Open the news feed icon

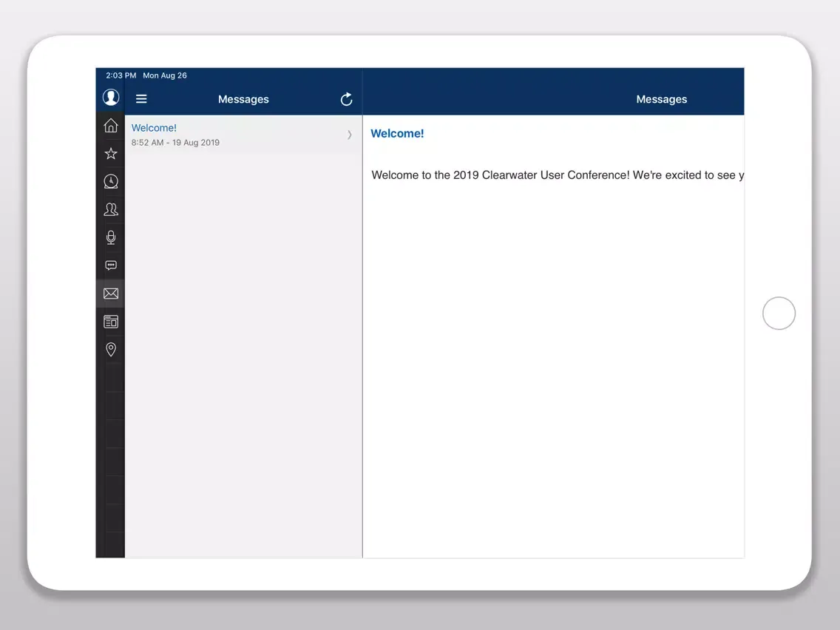coord(111,322)
